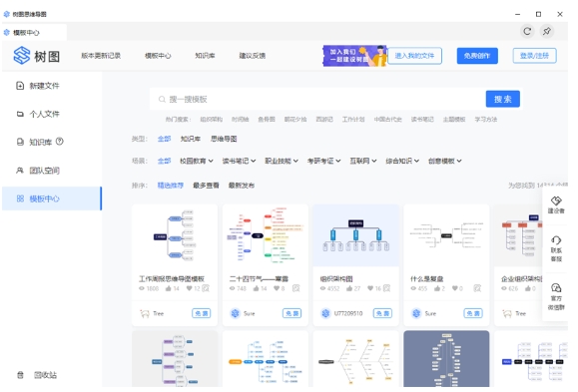Select 知识库 type filter

[191, 139]
